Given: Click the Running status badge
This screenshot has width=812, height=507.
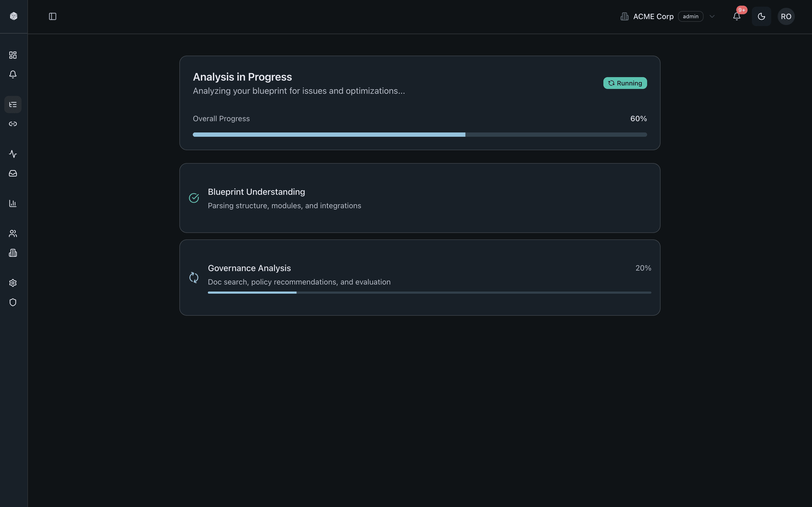Looking at the screenshot, I should 625,83.
